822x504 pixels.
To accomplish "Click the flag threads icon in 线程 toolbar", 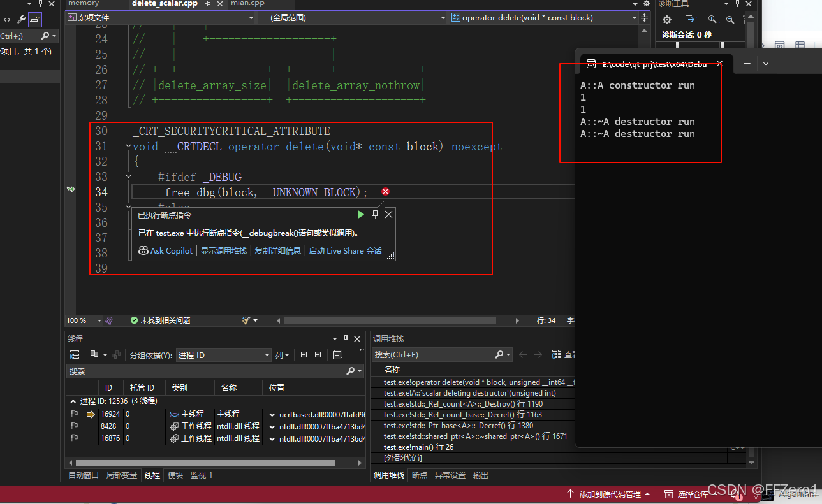I will point(95,355).
